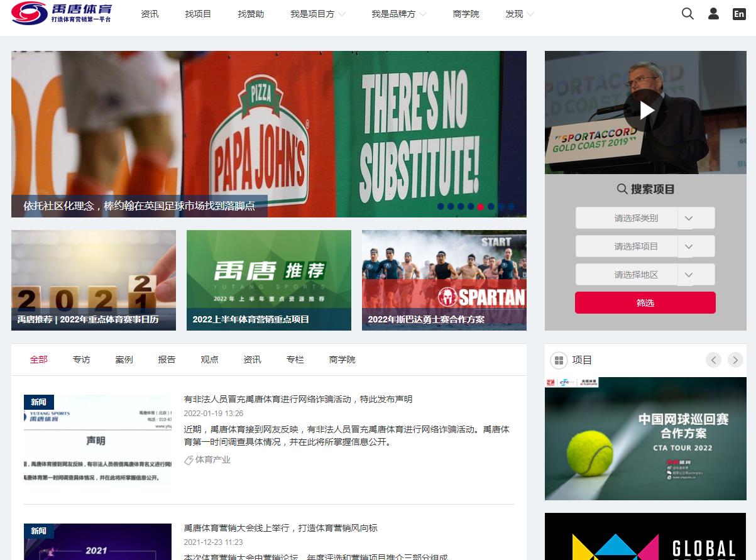Screen dimensions: 756x560
Task: Click the red 筛选 button
Action: 645,302
